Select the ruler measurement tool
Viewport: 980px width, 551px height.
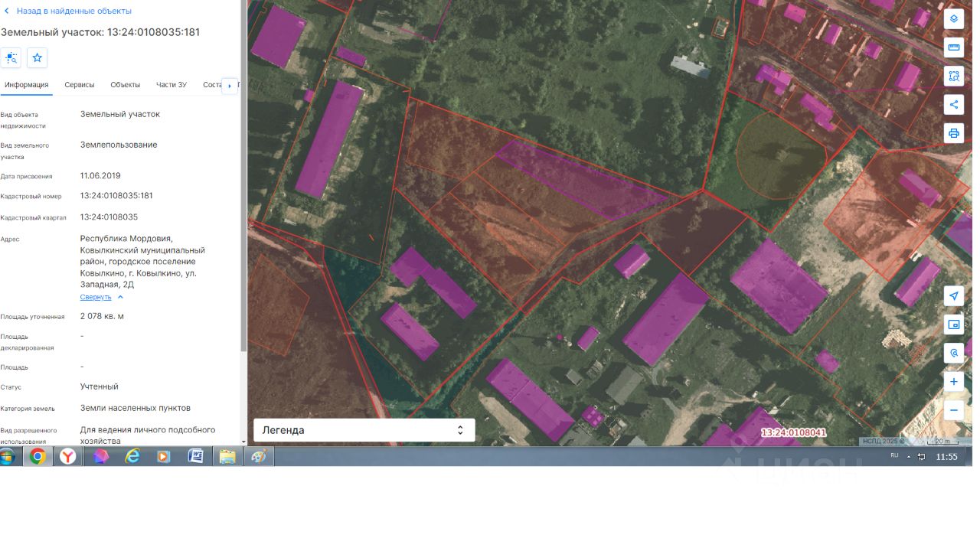pyautogui.click(x=954, y=47)
